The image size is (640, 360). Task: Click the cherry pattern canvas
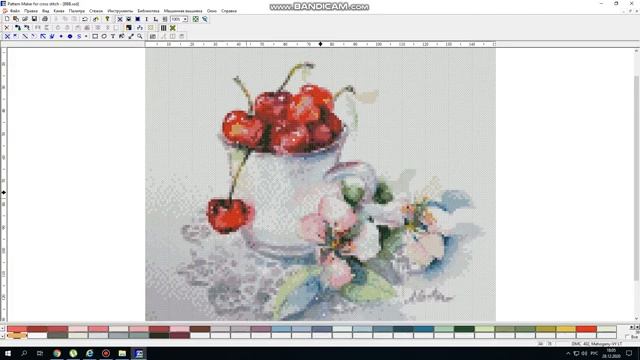[320, 184]
